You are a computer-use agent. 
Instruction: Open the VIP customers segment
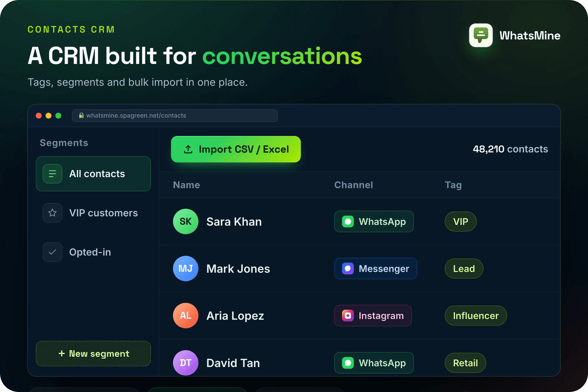click(93, 213)
